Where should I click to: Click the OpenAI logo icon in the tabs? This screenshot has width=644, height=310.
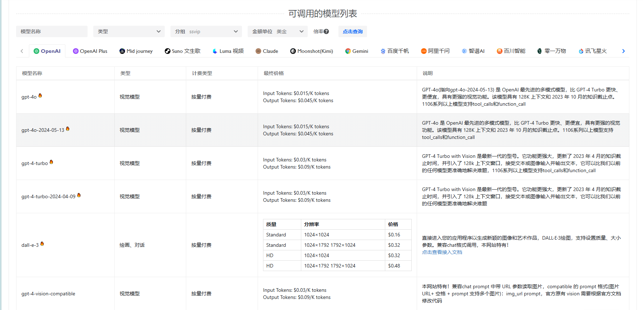click(x=36, y=51)
